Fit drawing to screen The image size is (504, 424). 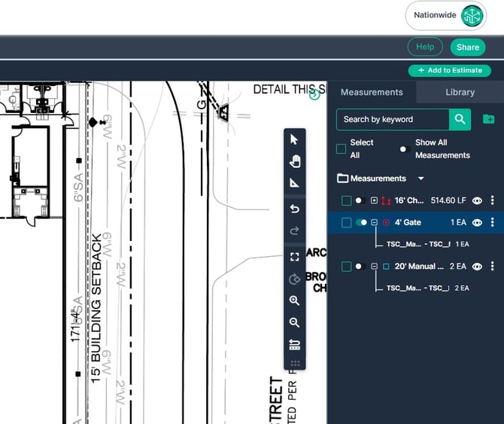tap(294, 256)
